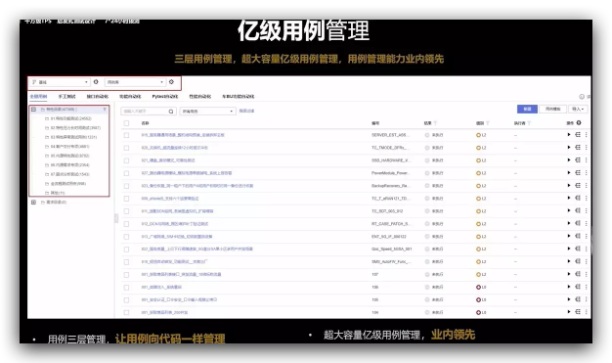Switch to the 手工测试 tab
612x363 pixels.
(67, 96)
